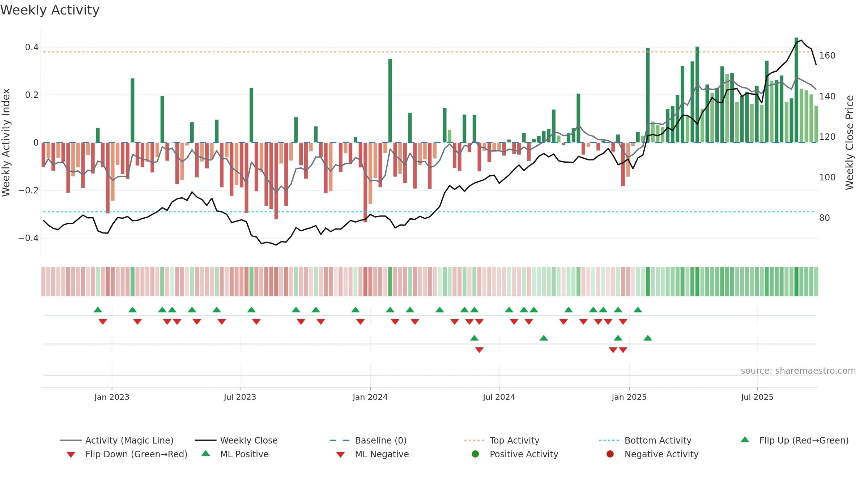The height and width of the screenshot is (488, 868).
Task: Click the 0.4 left axis tick label
Action: tap(32, 47)
